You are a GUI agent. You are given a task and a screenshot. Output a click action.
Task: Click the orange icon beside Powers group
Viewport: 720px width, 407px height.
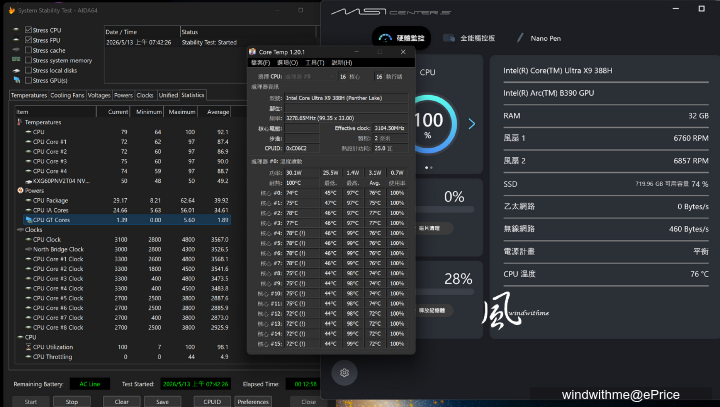click(20, 190)
